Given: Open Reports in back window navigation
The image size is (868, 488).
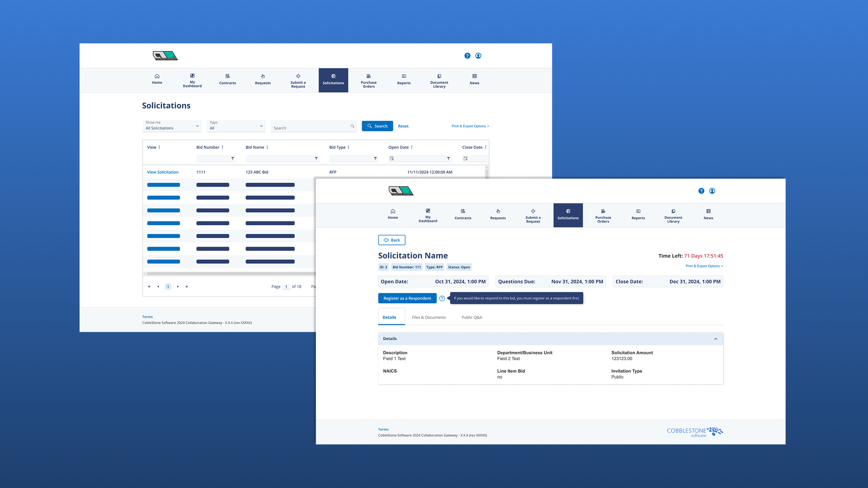Looking at the screenshot, I should click(x=404, y=80).
